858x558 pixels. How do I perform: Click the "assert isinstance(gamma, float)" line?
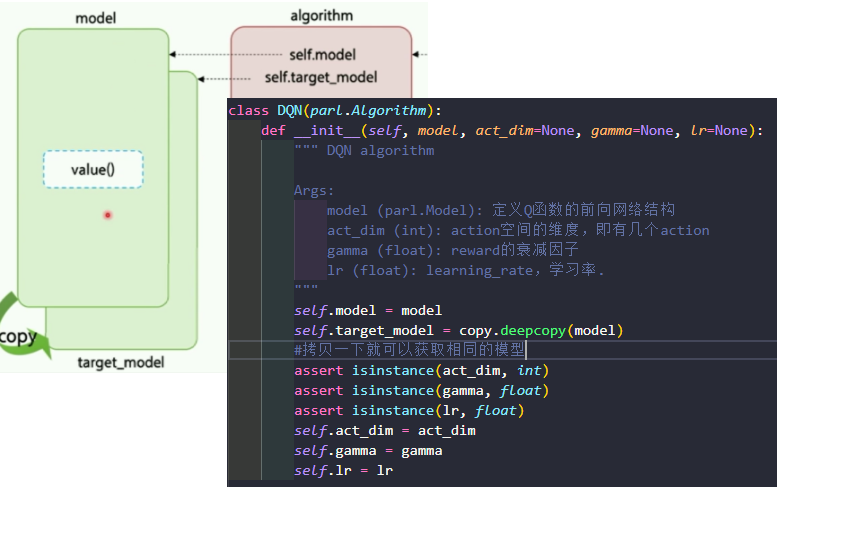tap(421, 391)
